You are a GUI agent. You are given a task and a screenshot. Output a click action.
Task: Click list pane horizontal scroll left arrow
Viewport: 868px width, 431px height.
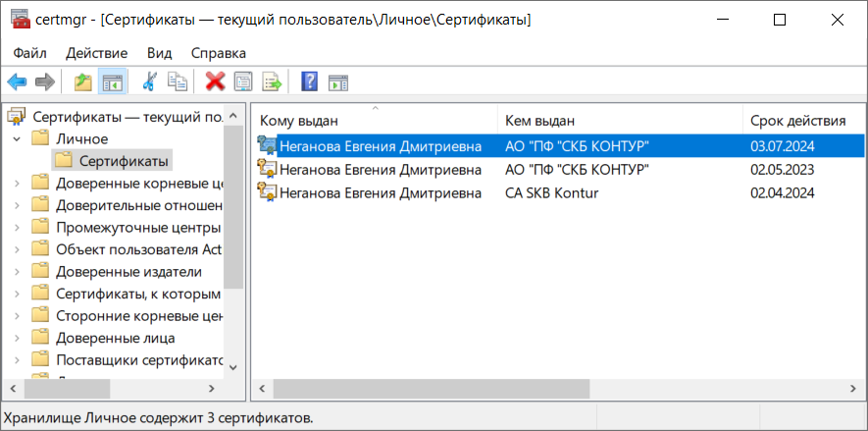[263, 389]
